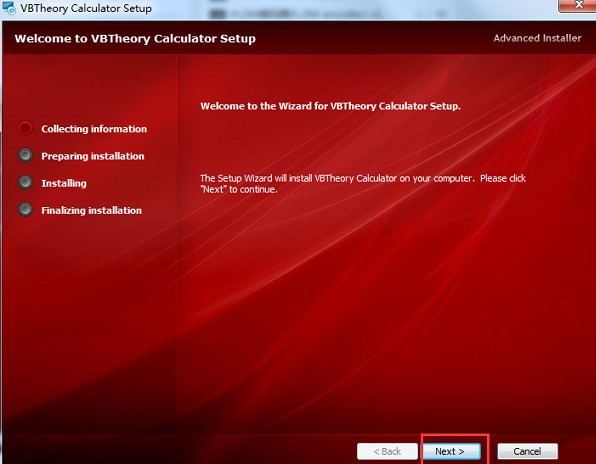Click the Next button to continue
Viewport: 596px width, 464px height.
point(452,451)
